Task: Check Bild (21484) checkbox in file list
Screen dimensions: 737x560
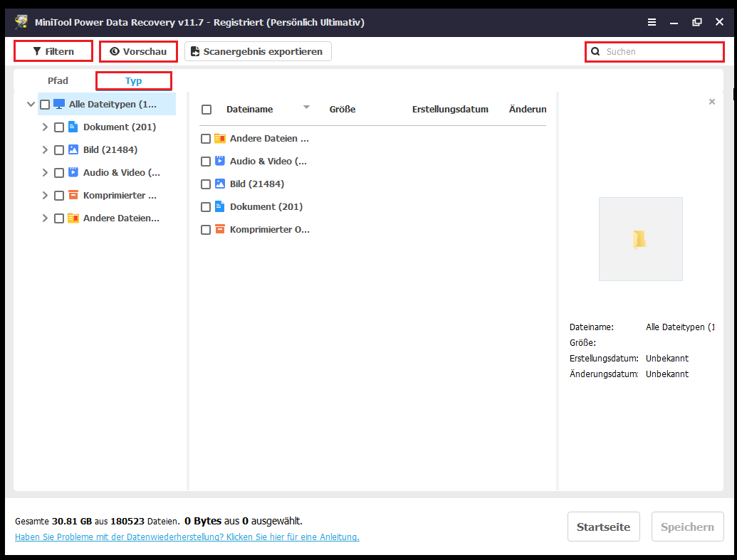Action: pos(205,184)
